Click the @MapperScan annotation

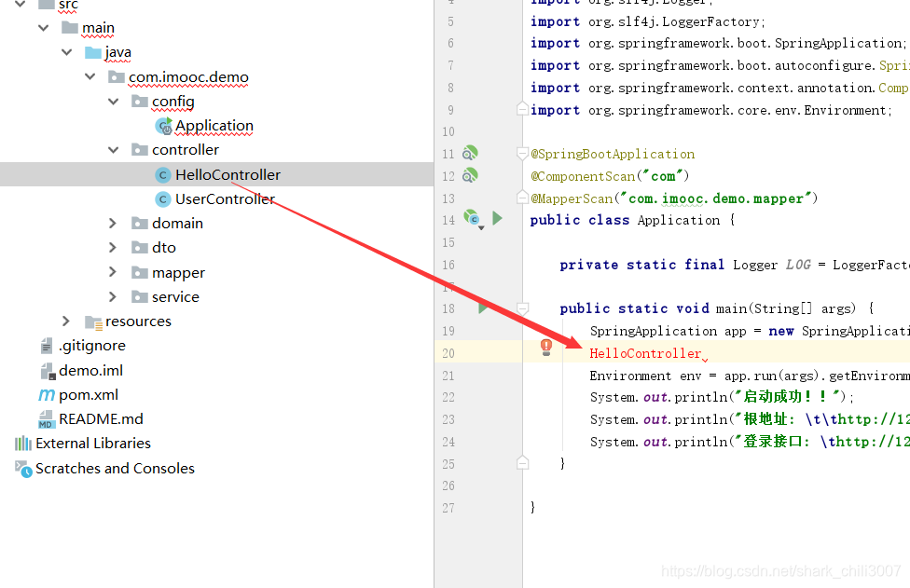572,198
